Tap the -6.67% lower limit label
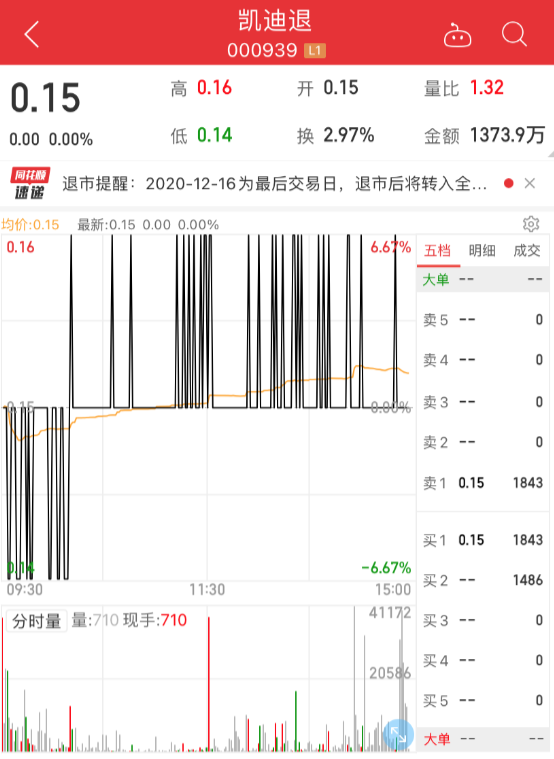The width and height of the screenshot is (554, 759). coord(386,567)
